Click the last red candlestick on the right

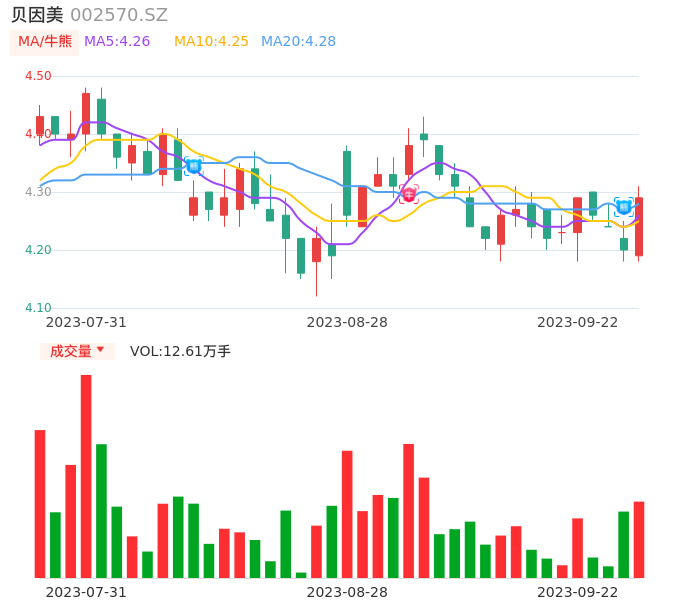(639, 227)
